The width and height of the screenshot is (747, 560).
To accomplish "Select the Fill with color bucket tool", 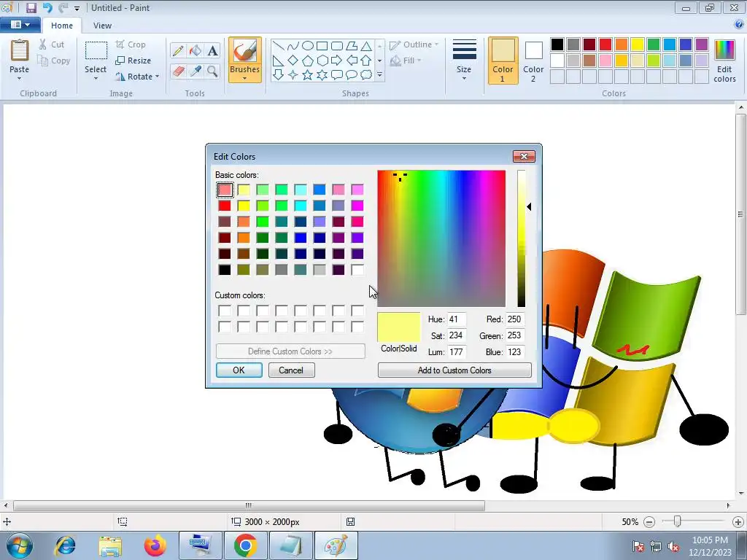I will pos(195,50).
